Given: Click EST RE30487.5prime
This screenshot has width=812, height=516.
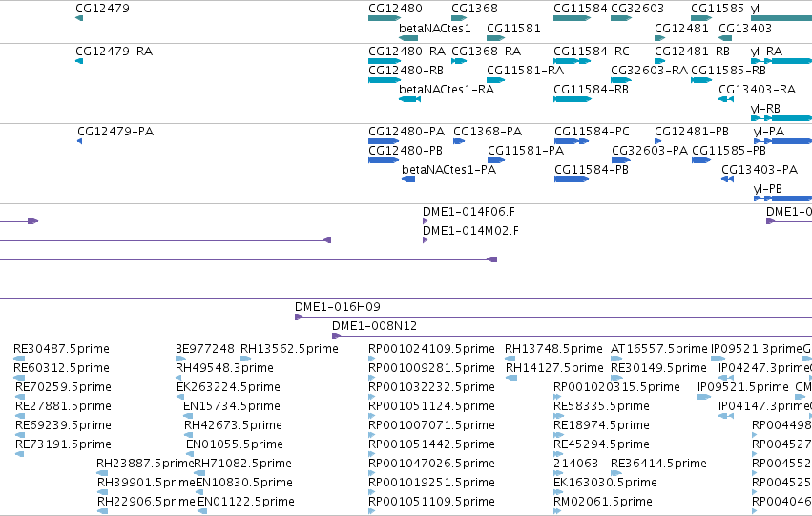Looking at the screenshot, I should (x=61, y=349).
